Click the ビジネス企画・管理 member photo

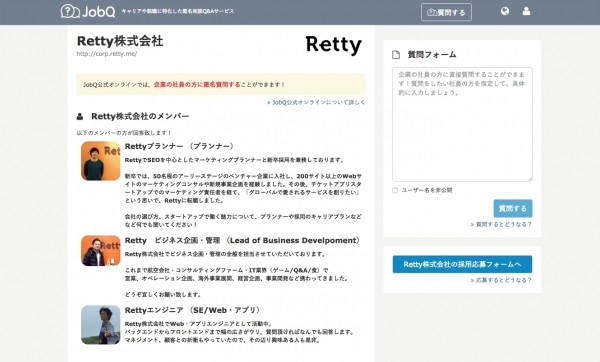101,251
